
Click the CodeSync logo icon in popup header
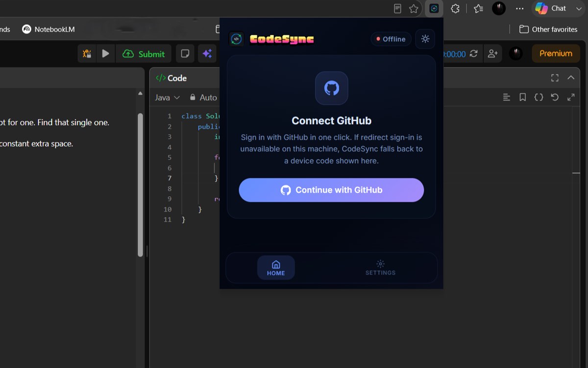(237, 39)
